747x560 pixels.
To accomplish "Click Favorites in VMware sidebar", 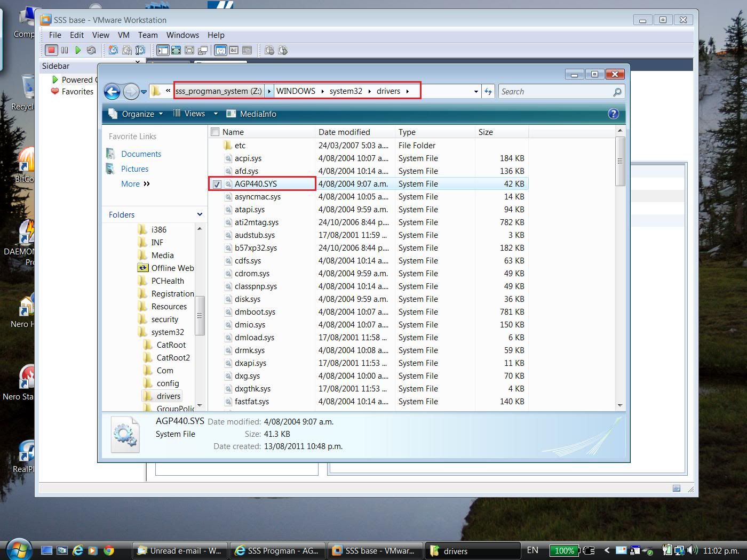I will pos(77,91).
